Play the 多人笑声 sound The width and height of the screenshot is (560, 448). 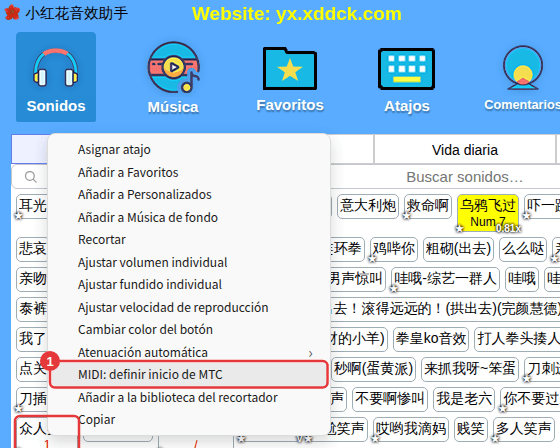(x=523, y=429)
